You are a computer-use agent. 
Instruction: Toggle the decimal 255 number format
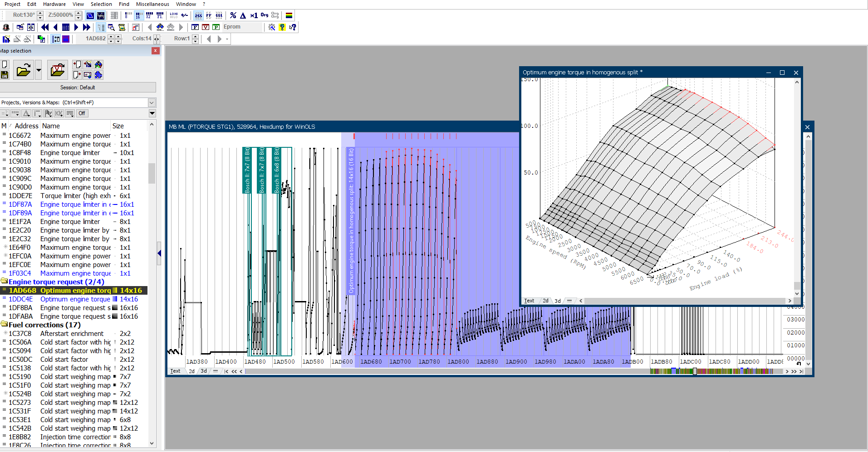pyautogui.click(x=198, y=15)
